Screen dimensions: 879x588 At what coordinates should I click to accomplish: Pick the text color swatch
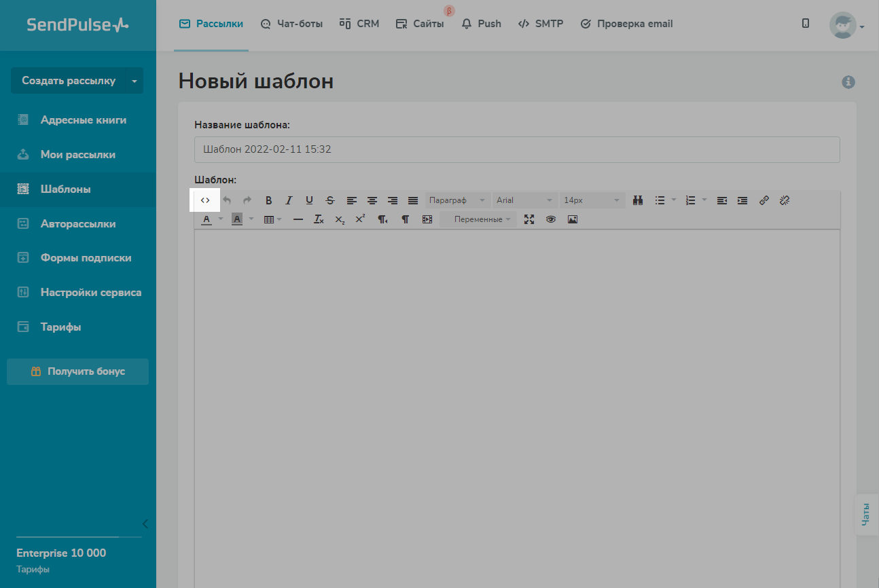click(207, 219)
